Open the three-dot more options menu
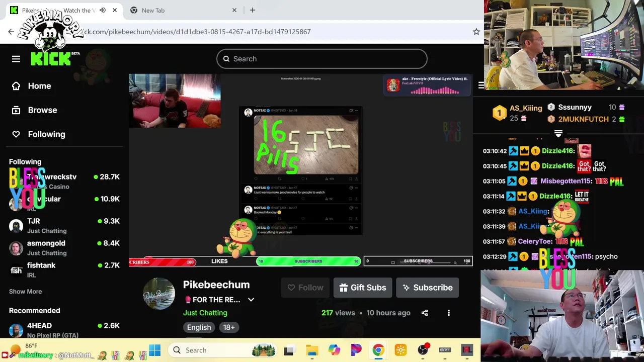Screen dimensions: 644x362 (449, 313)
